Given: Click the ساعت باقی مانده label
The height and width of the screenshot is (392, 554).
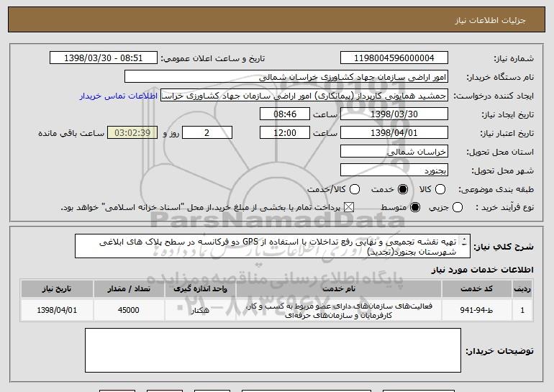Looking at the screenshot, I should click(x=71, y=133).
